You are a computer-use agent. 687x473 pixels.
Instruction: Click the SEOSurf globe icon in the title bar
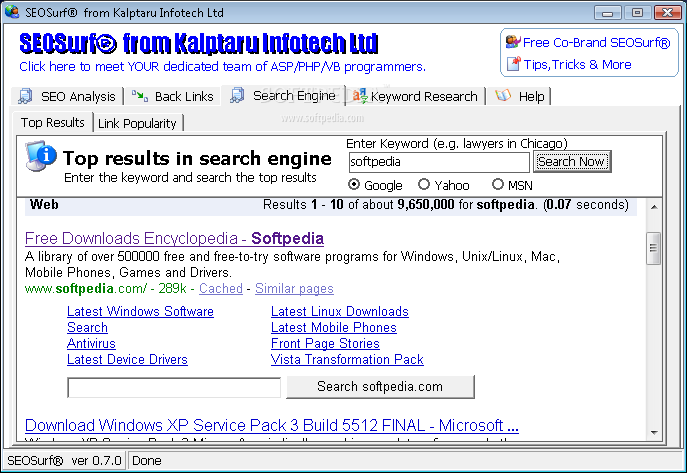coord(12,11)
